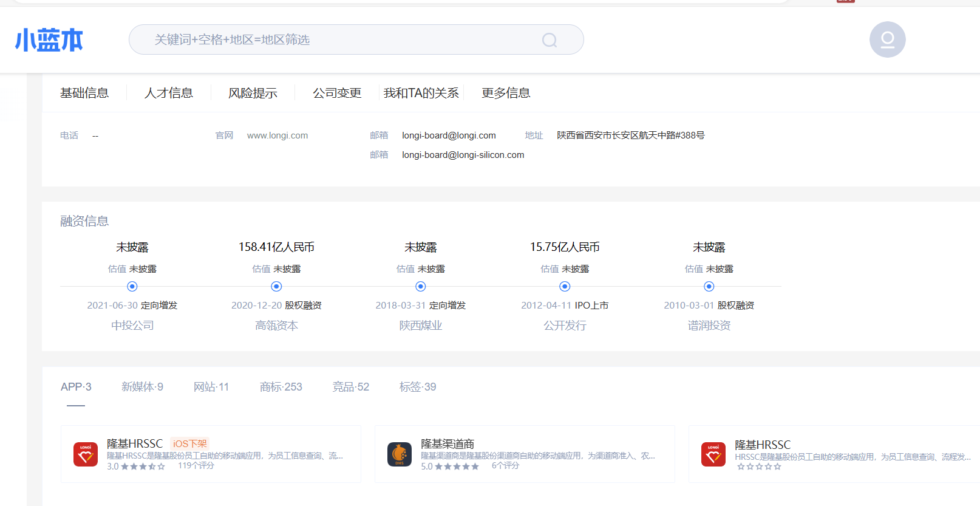This screenshot has width=980, height=506.
Task: Select the 标签·39 tab
Action: pyautogui.click(x=418, y=387)
